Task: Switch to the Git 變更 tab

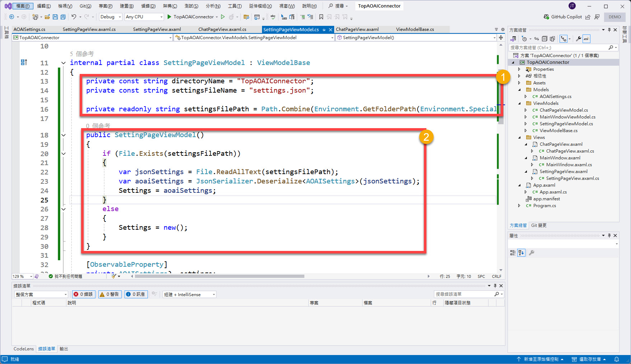Action: tap(539, 225)
